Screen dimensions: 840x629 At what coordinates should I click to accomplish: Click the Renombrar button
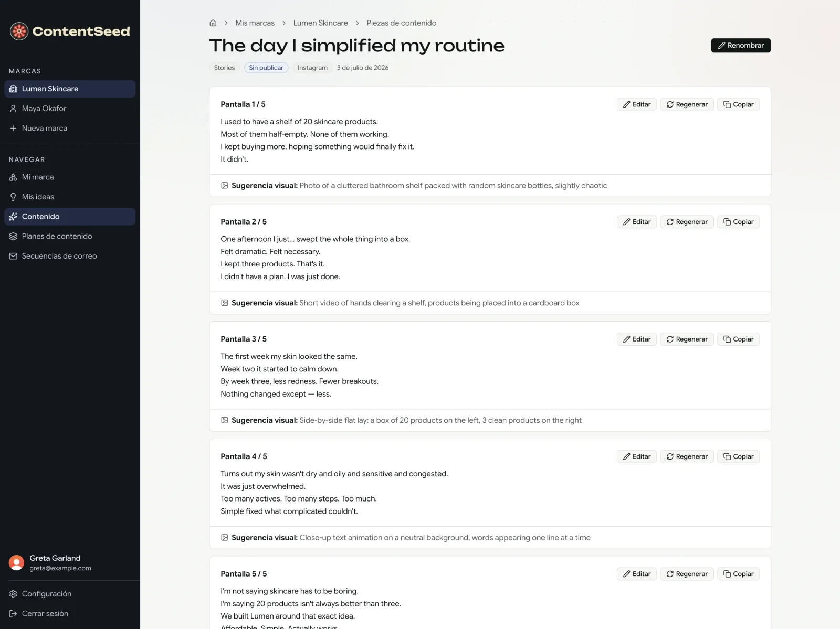(741, 46)
